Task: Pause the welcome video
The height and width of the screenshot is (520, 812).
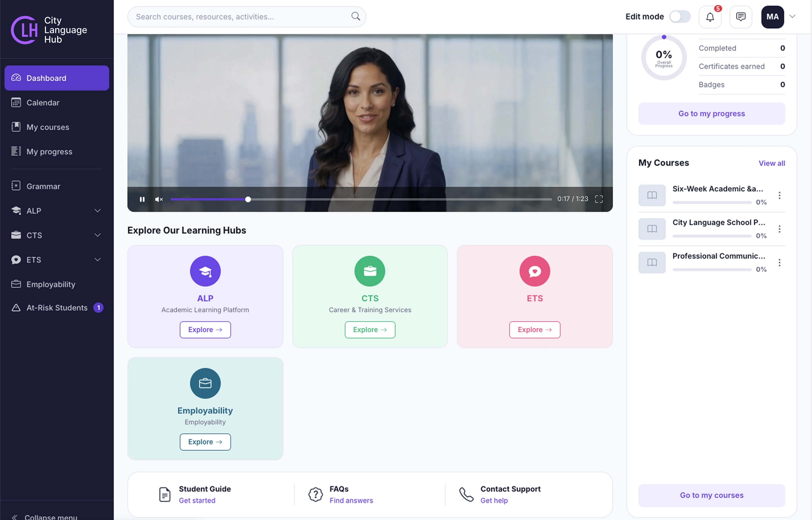Action: pyautogui.click(x=142, y=199)
